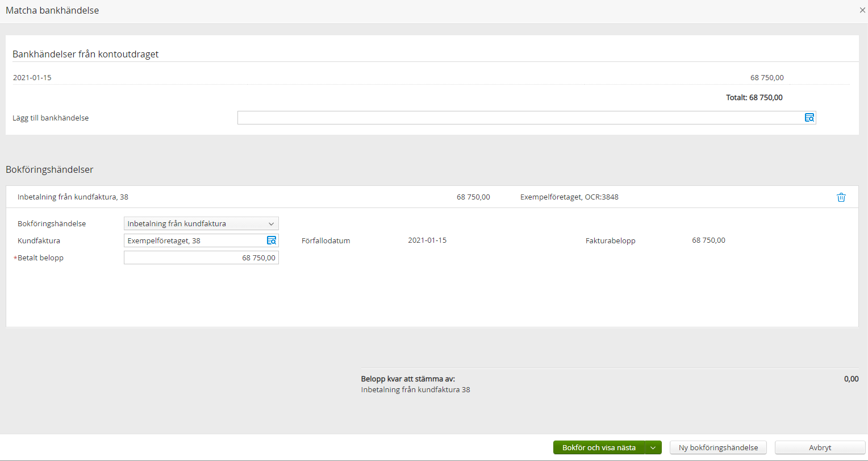
Task: Click the remaining amount 0,00 value
Action: [851, 379]
